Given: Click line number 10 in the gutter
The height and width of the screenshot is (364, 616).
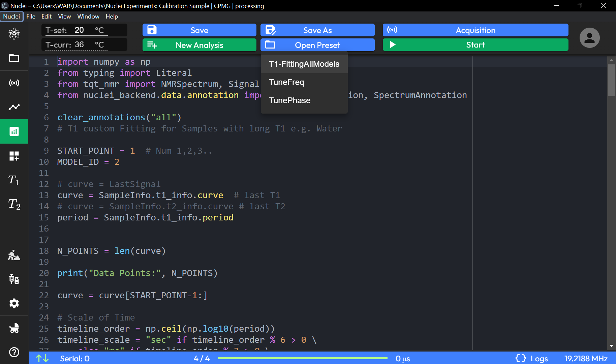Looking at the screenshot, I should pyautogui.click(x=44, y=162).
